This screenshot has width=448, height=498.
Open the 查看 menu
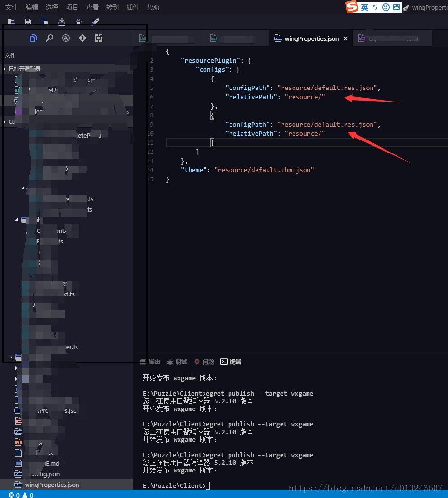click(92, 7)
